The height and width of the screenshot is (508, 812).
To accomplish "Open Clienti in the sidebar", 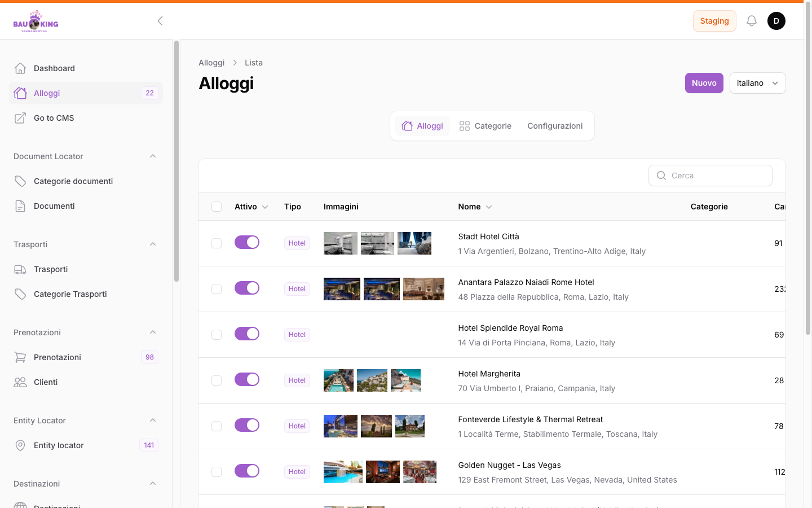I will tap(86, 382).
